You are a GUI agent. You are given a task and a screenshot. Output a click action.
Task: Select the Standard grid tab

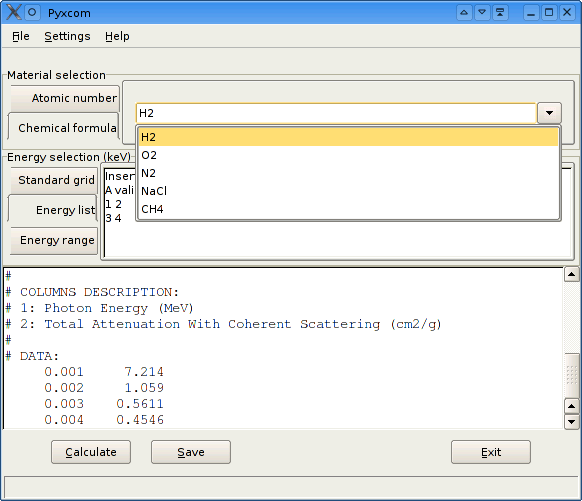[x=54, y=180]
